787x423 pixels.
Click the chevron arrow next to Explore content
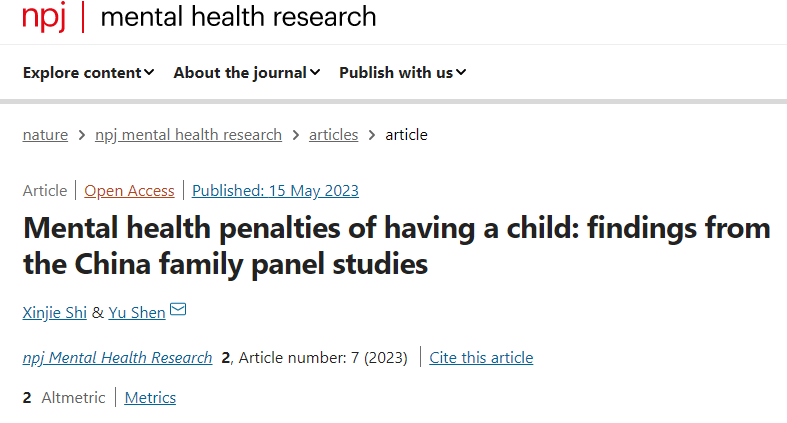149,73
